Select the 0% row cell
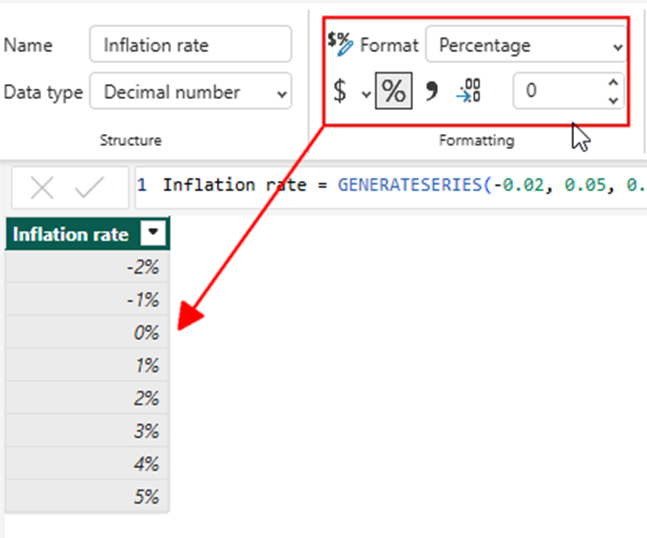The image size is (647, 538). coord(87,332)
